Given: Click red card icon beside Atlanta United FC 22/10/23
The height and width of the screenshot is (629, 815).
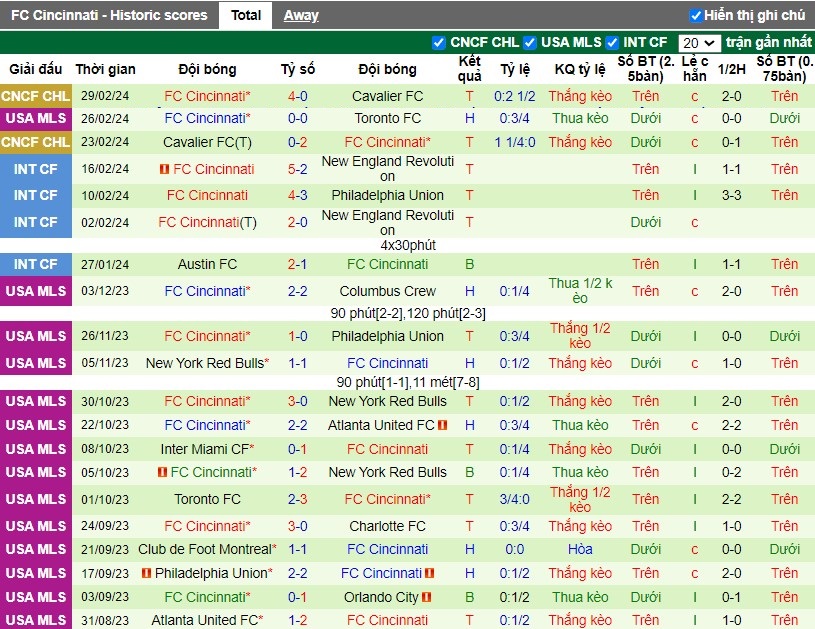Looking at the screenshot, I should [x=442, y=425].
